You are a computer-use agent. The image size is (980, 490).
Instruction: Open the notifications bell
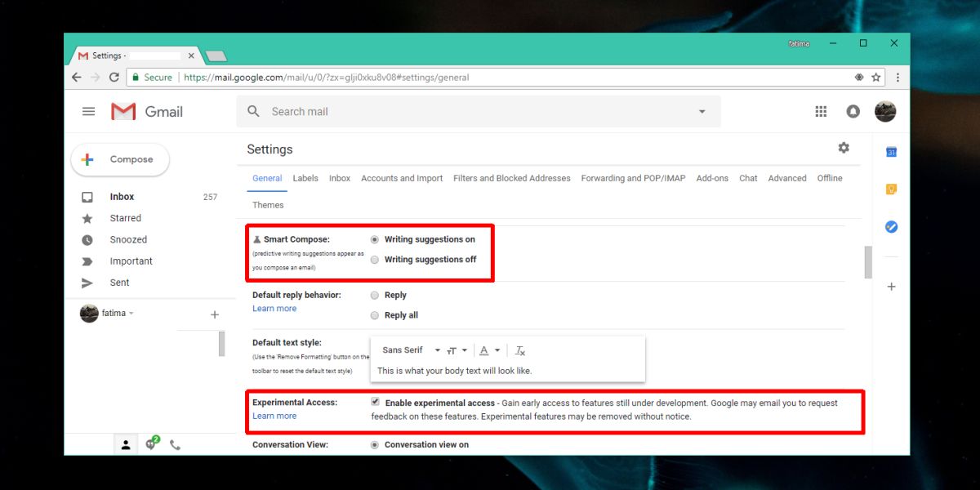(853, 112)
